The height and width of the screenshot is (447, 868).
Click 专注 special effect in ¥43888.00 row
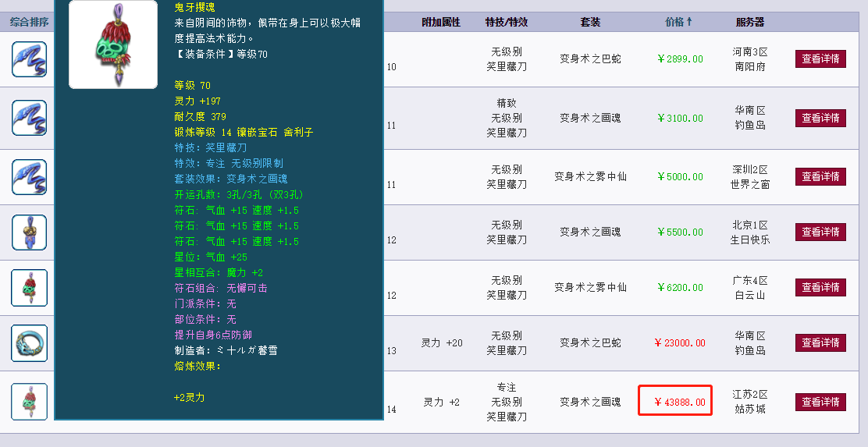(x=507, y=387)
